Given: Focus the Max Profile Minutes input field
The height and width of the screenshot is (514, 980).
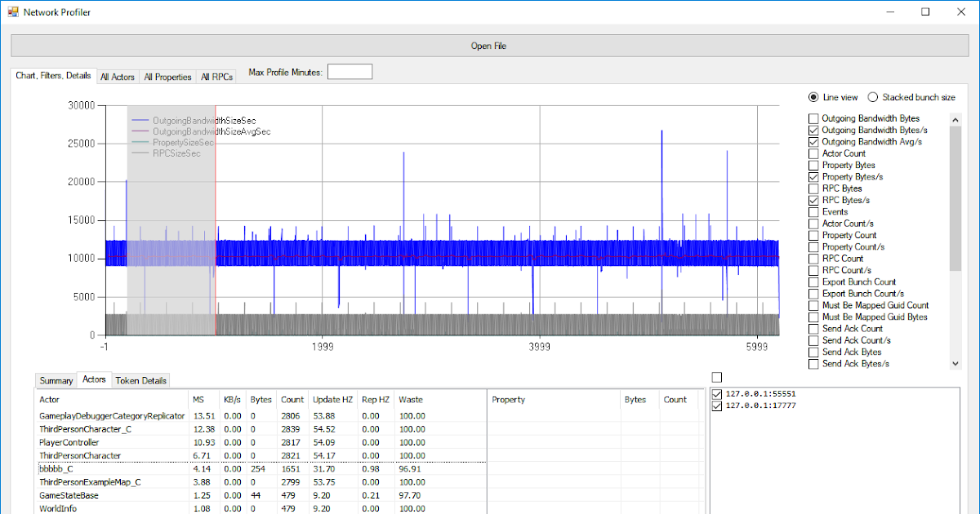Looking at the screenshot, I should pos(350,72).
